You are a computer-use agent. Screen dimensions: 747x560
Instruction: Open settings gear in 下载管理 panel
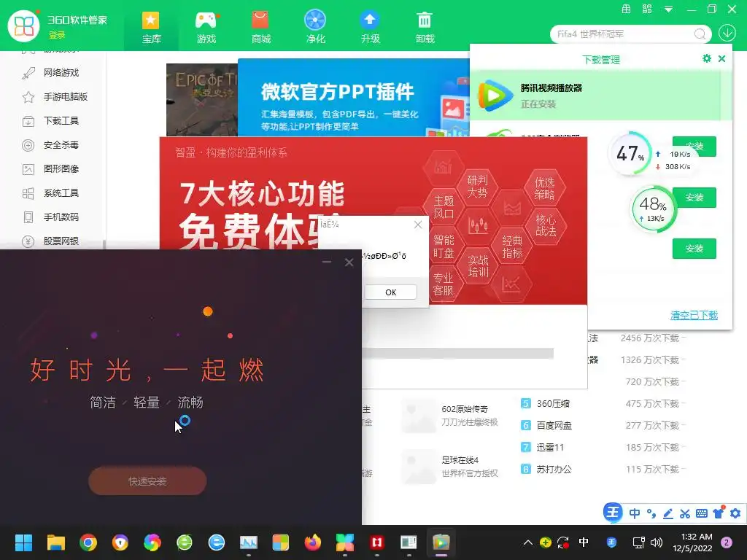(x=706, y=58)
